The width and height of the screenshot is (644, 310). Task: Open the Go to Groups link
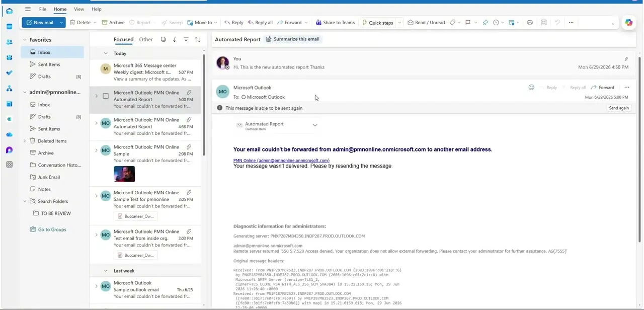[x=52, y=229]
